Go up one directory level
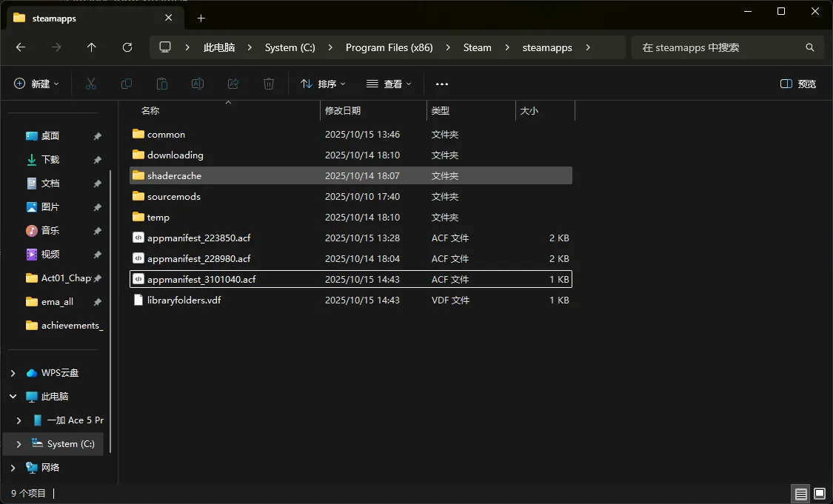 [x=92, y=47]
